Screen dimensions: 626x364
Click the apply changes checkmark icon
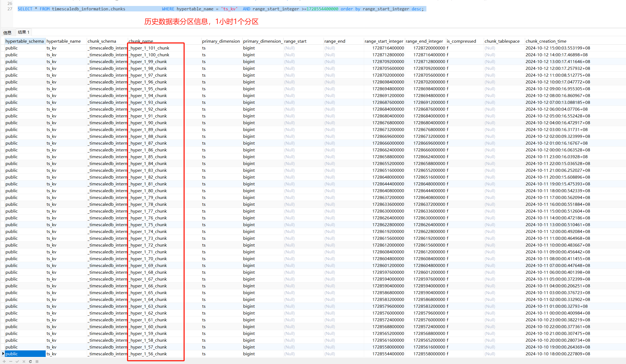17,361
